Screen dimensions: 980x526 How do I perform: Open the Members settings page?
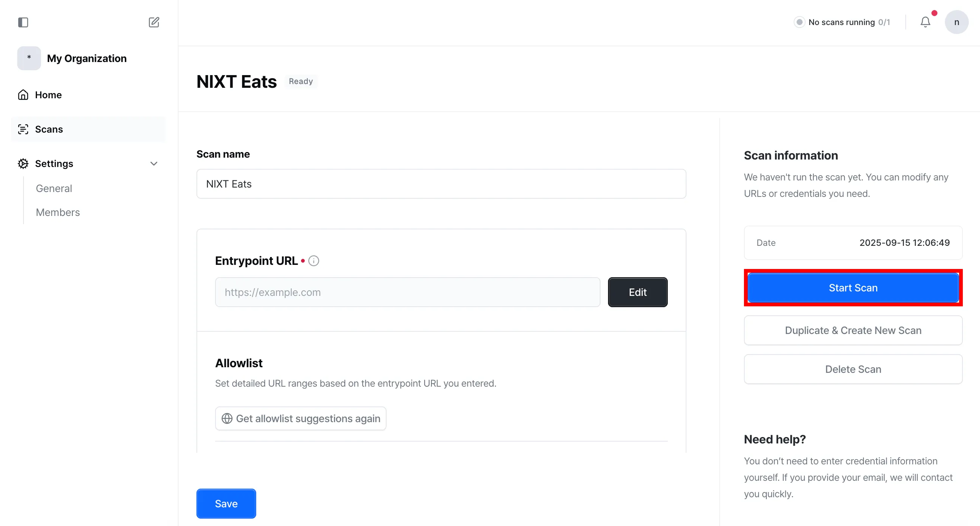click(x=58, y=212)
